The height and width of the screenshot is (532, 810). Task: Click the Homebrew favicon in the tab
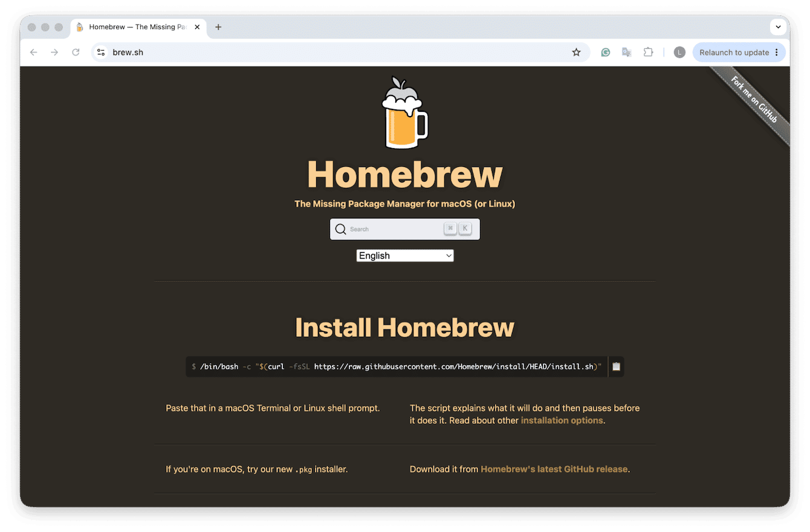[80, 27]
